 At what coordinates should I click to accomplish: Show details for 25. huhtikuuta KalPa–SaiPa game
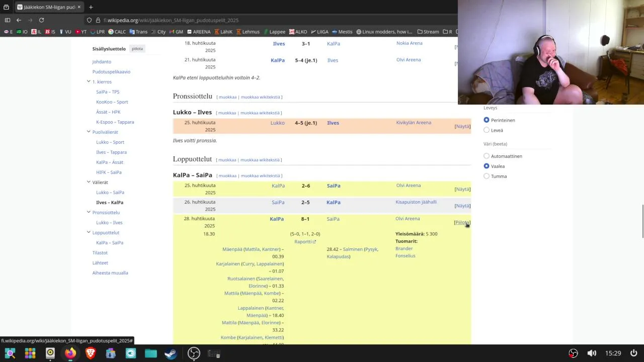click(x=462, y=189)
